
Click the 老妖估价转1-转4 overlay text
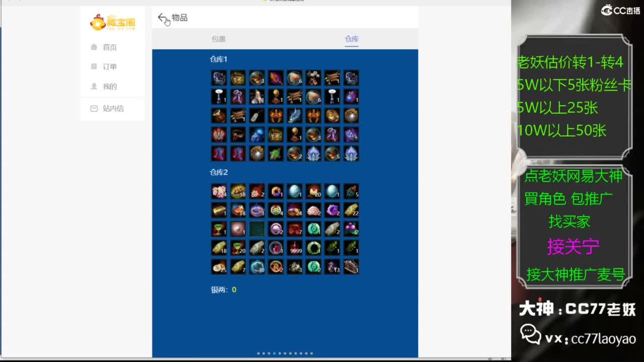click(570, 62)
